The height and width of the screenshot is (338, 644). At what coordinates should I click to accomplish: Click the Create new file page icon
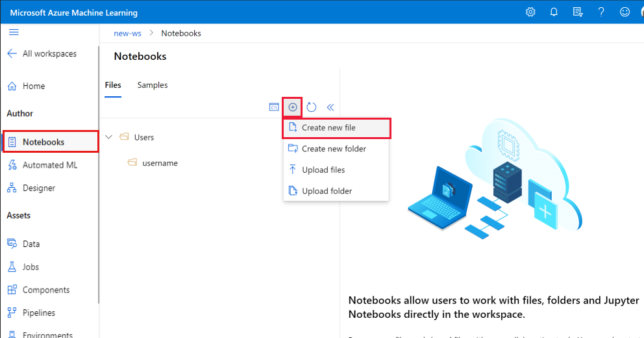293,127
